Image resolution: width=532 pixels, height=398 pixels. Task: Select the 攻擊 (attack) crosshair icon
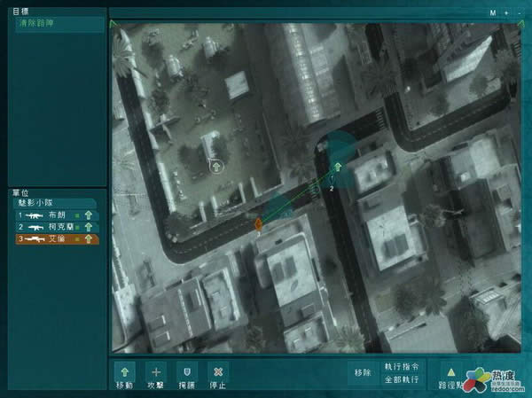coord(156,372)
